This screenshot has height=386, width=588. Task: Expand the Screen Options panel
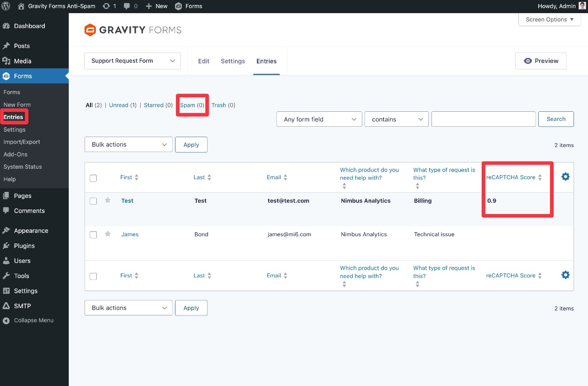(x=549, y=19)
